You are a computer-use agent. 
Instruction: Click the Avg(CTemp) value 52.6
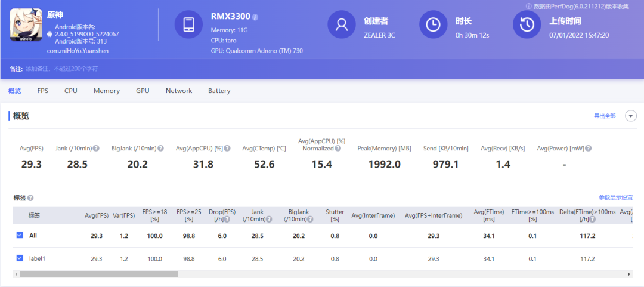point(264,165)
